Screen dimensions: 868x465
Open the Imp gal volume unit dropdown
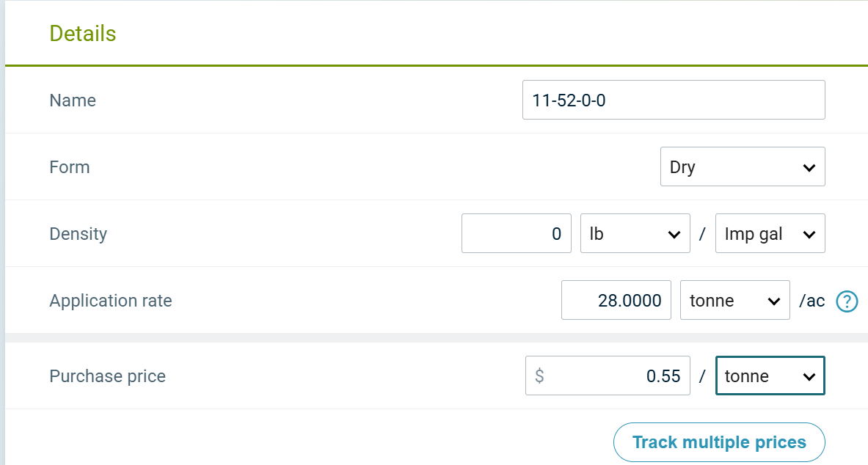[770, 234]
